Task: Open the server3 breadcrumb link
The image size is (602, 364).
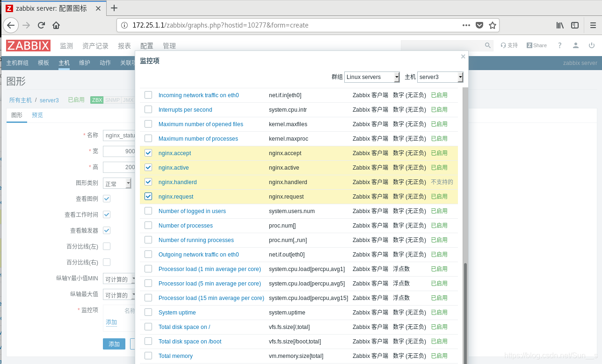Action: 49,100
